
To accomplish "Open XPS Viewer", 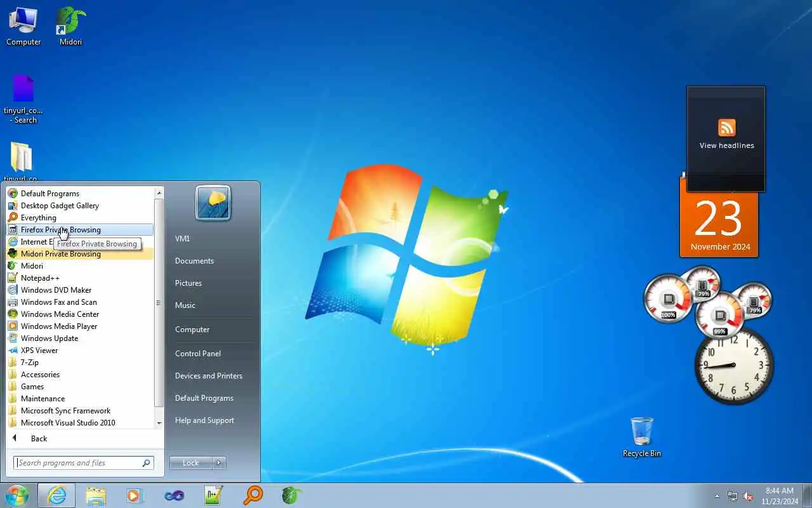I will pyautogui.click(x=80, y=351).
